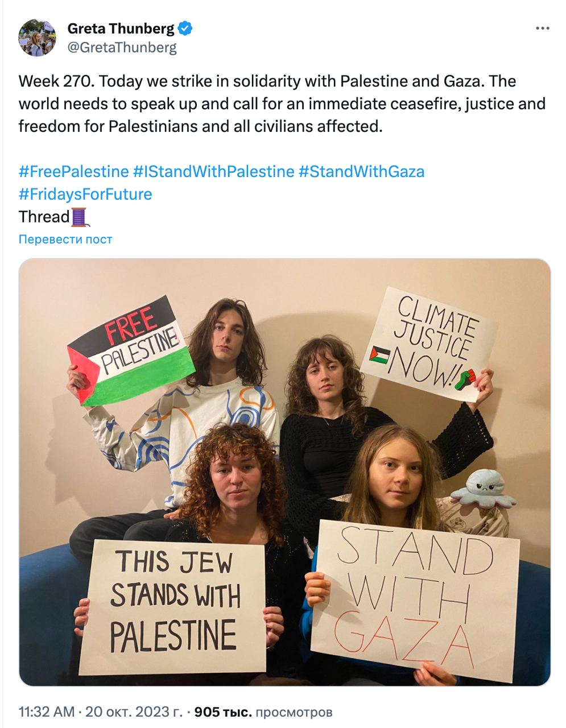Open the Greta Thunberg display name
The height and width of the screenshot is (728, 566).
pos(121,28)
